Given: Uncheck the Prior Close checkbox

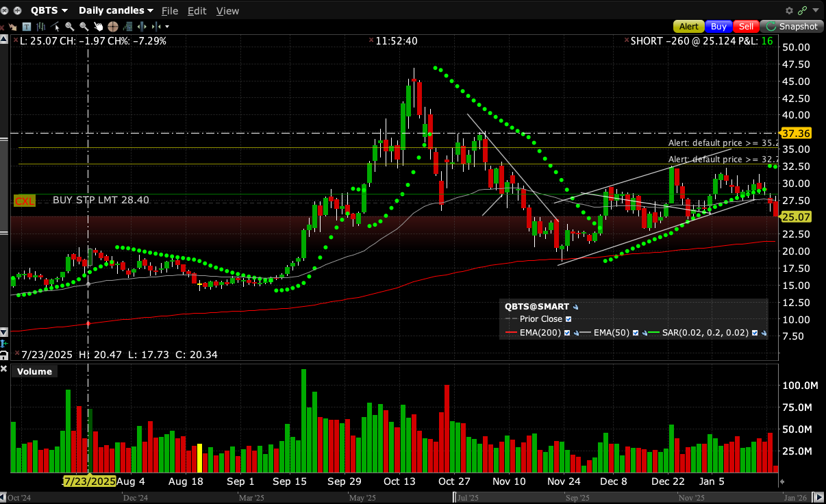Looking at the screenshot, I should (568, 319).
